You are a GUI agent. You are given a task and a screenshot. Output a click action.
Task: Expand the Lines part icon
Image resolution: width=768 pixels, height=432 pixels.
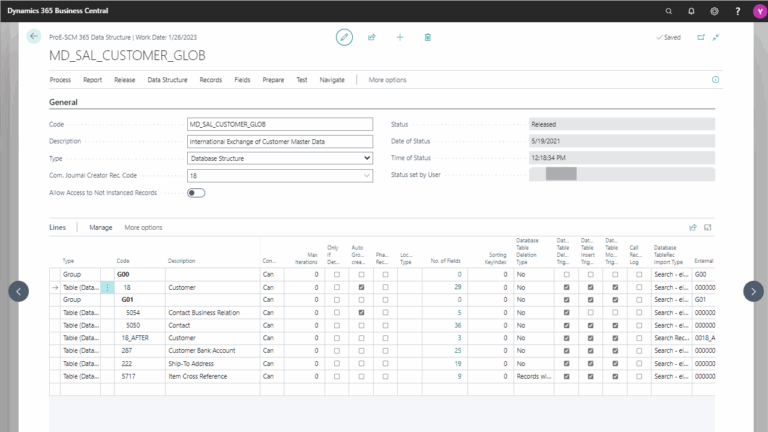pos(708,227)
